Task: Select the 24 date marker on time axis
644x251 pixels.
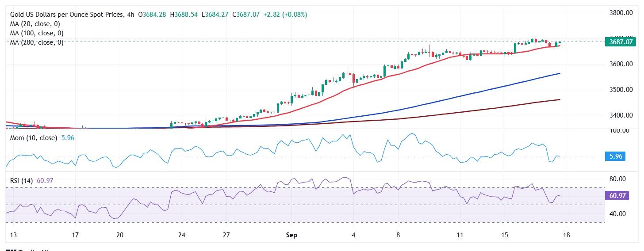Action: click(x=182, y=235)
